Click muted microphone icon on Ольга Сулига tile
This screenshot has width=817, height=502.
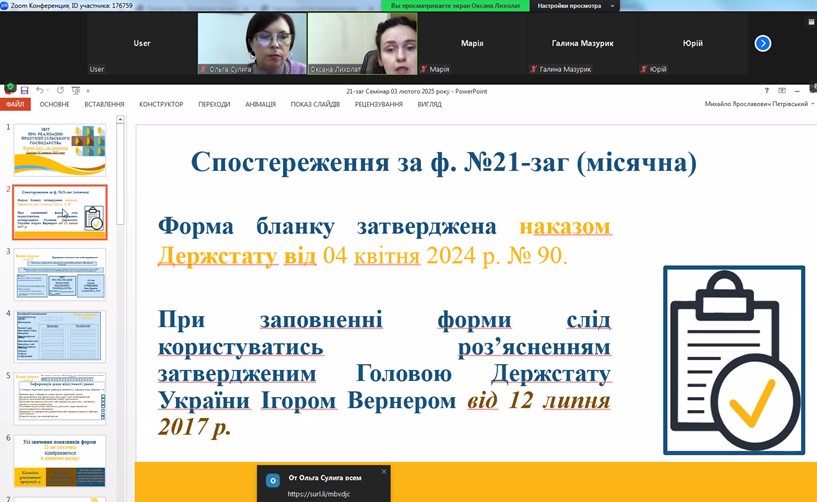click(x=203, y=69)
